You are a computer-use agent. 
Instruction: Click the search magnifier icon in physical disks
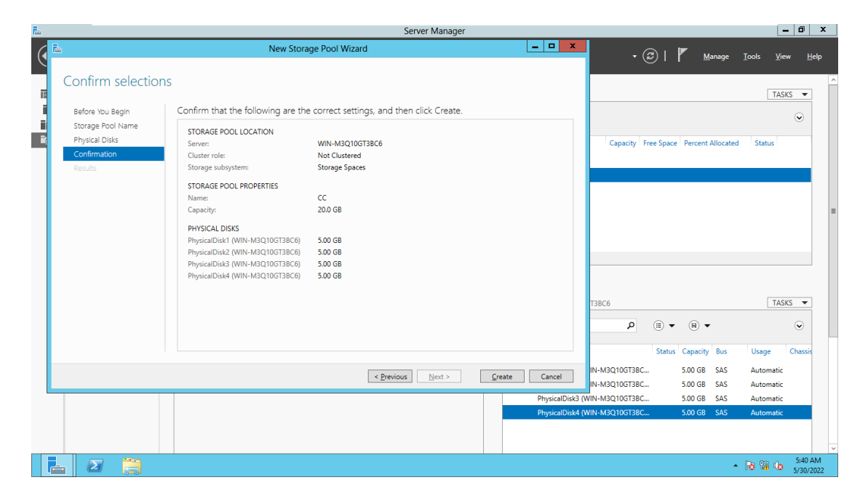click(631, 326)
